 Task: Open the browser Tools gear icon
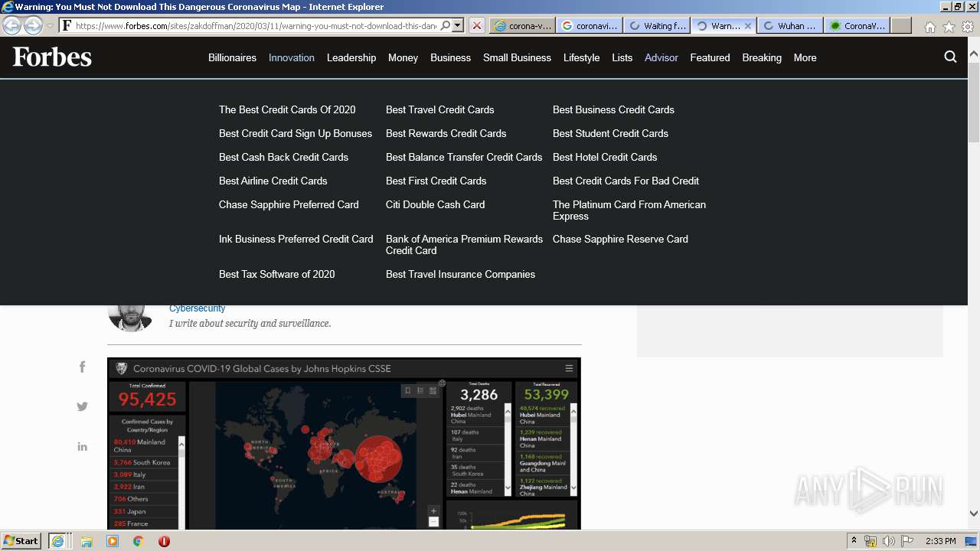pos(968,27)
